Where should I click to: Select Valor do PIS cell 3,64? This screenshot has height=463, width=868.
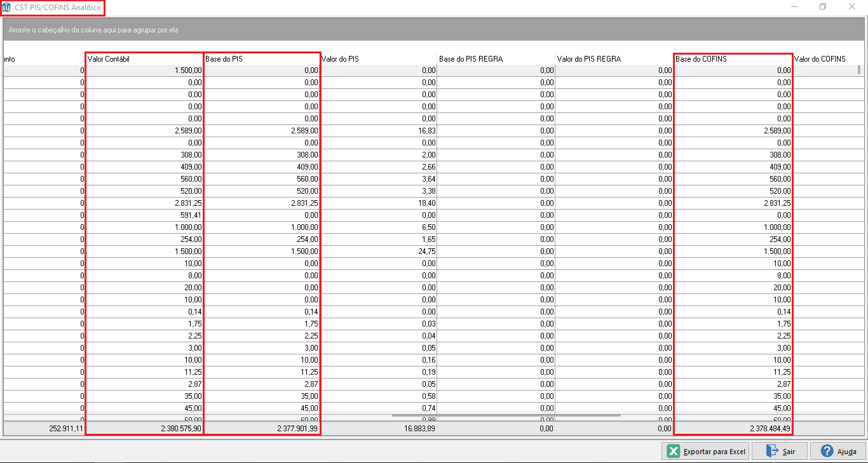coord(379,179)
